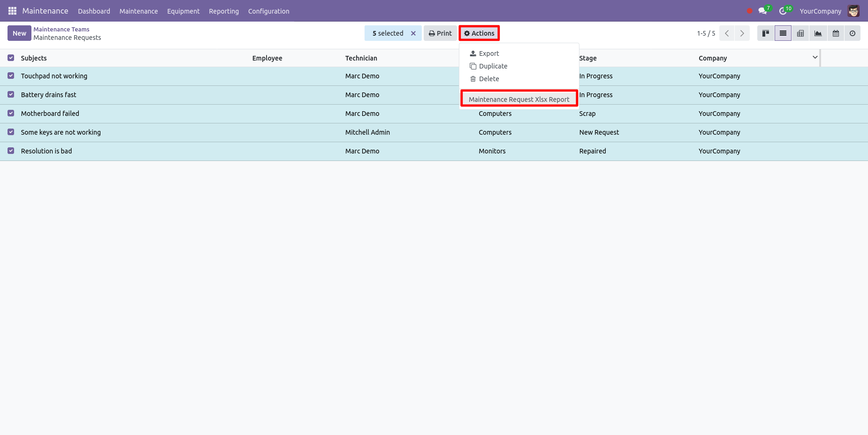Switch to Calendar view

(836, 33)
